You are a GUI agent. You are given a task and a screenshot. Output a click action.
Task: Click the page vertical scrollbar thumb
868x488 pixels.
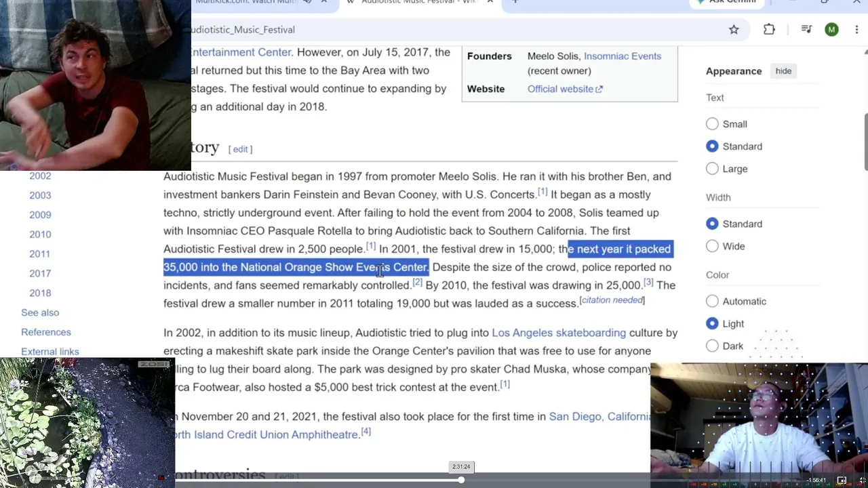[x=865, y=142]
